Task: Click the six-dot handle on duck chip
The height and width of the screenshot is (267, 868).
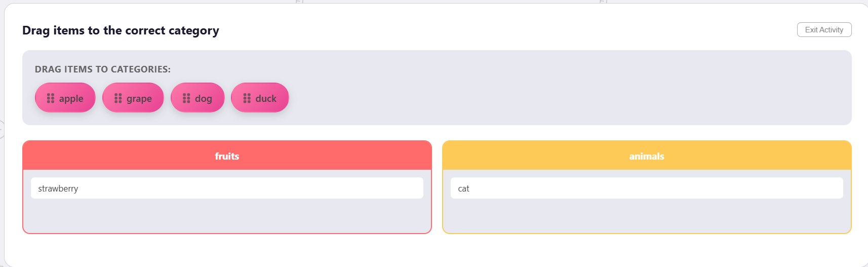Action: (x=247, y=98)
